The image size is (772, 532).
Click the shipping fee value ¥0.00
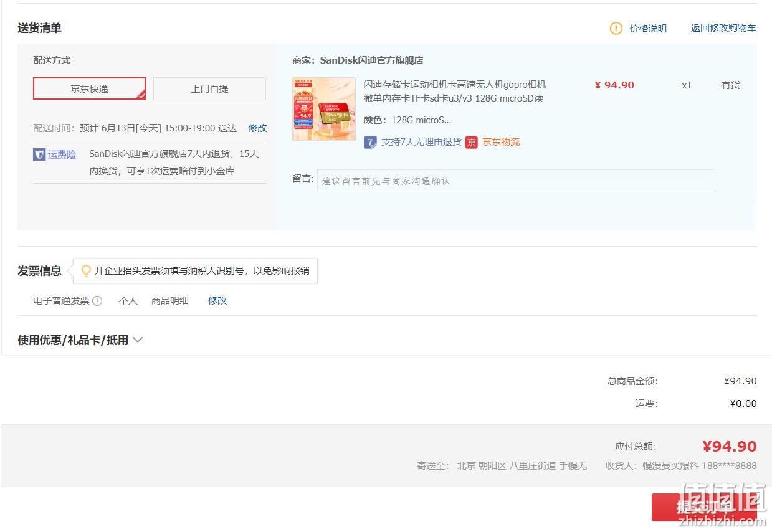coord(743,404)
